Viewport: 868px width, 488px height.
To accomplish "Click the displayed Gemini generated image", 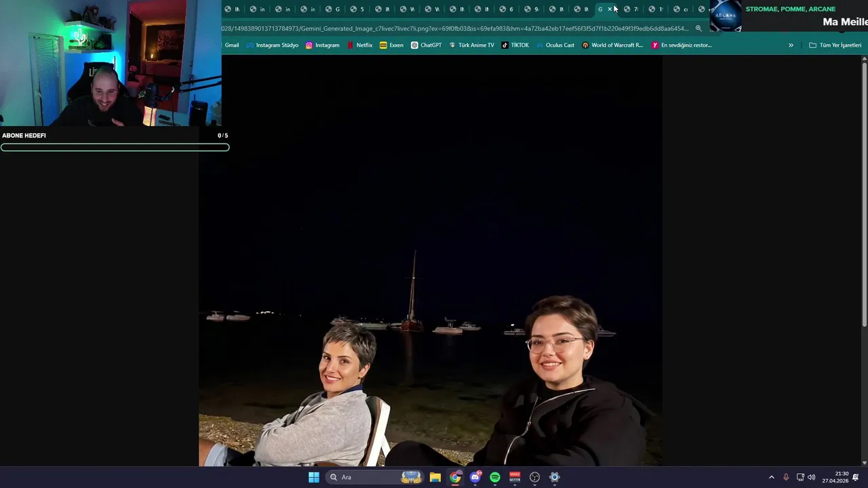I will (x=430, y=261).
